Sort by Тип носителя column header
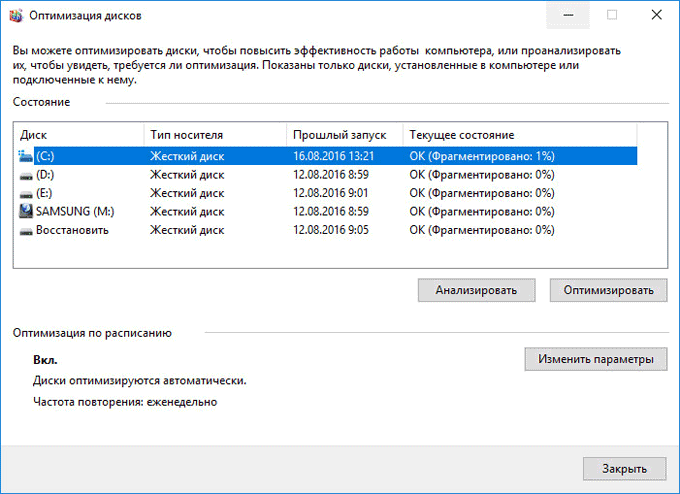The width and height of the screenshot is (680, 494). (215, 135)
